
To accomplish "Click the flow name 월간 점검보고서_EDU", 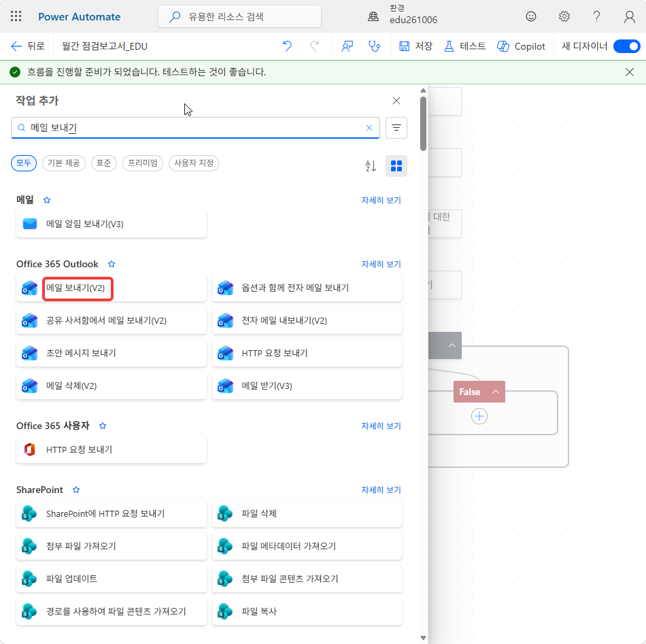I will click(x=105, y=46).
